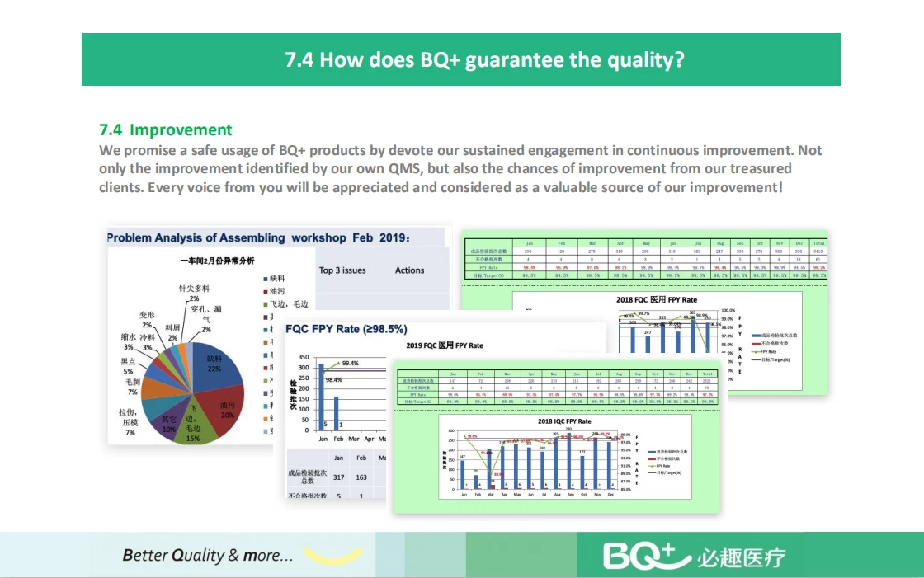924x578 pixels.
Task: Select the 'Top 3 issues' column header
Action: 342,270
